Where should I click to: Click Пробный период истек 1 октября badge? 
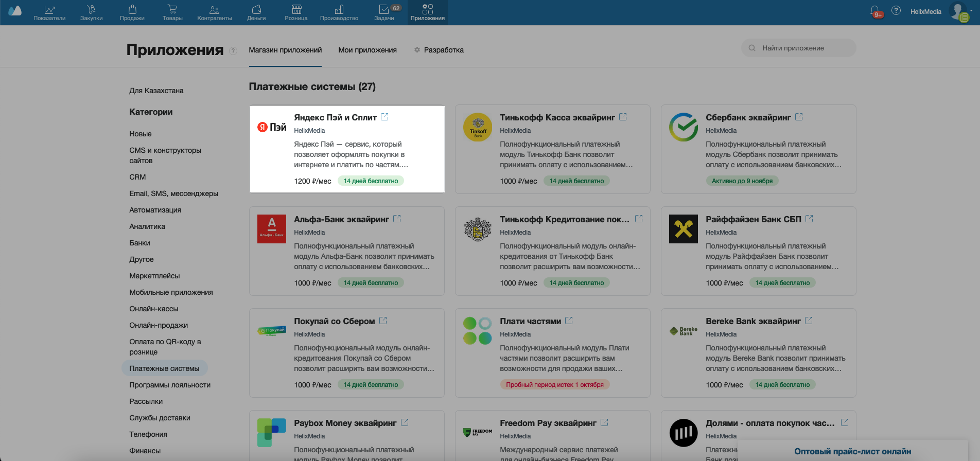point(555,384)
